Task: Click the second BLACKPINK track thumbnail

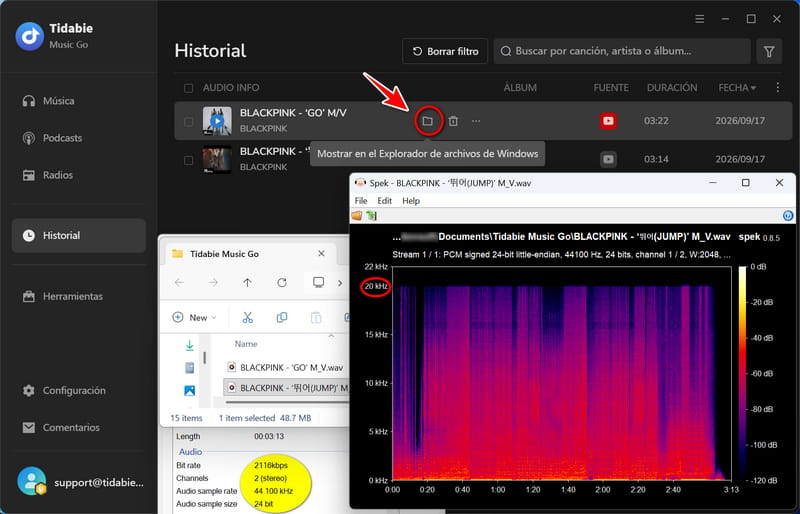Action: [217, 159]
